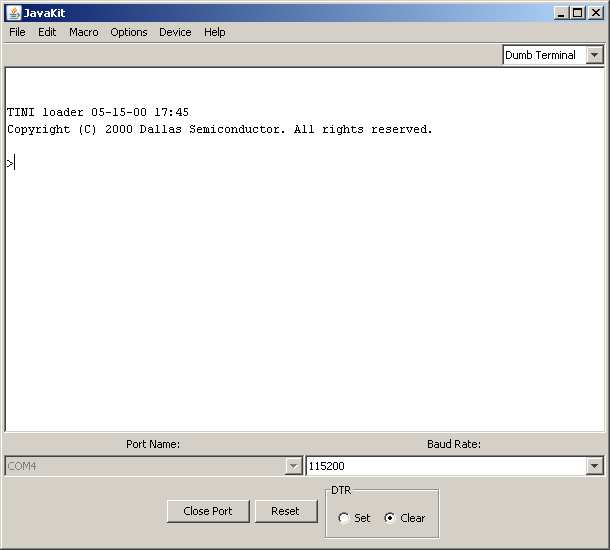Image resolution: width=610 pixels, height=550 pixels.
Task: Click the terminal prompt line with '>'
Action: [11, 163]
